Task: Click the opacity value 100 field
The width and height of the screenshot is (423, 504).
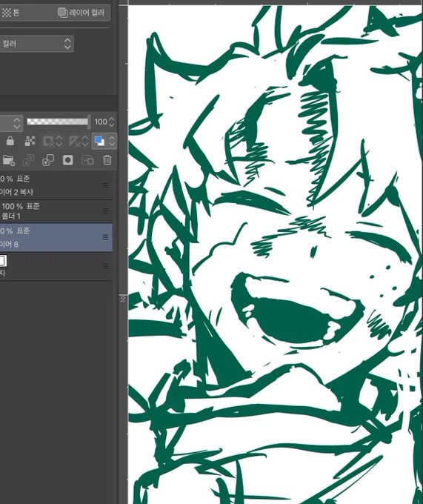Action: pos(101,122)
